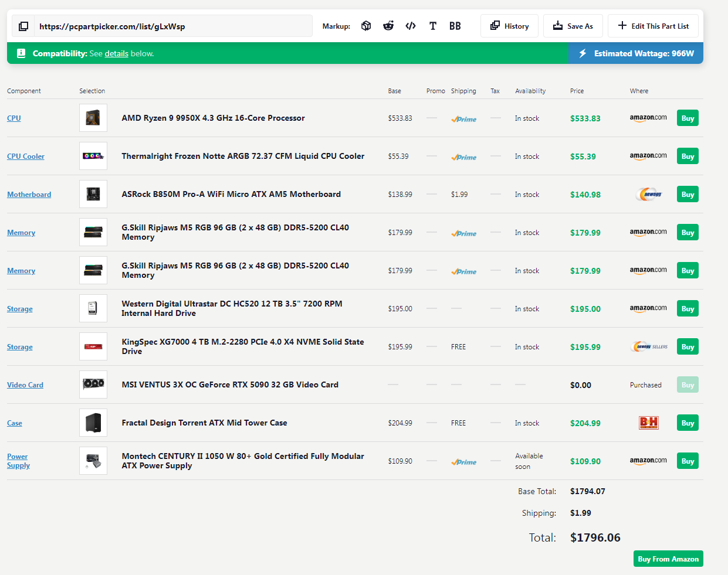Viewport: 728px width, 575px height.
Task: Choose the plain text markup icon
Action: 433,26
